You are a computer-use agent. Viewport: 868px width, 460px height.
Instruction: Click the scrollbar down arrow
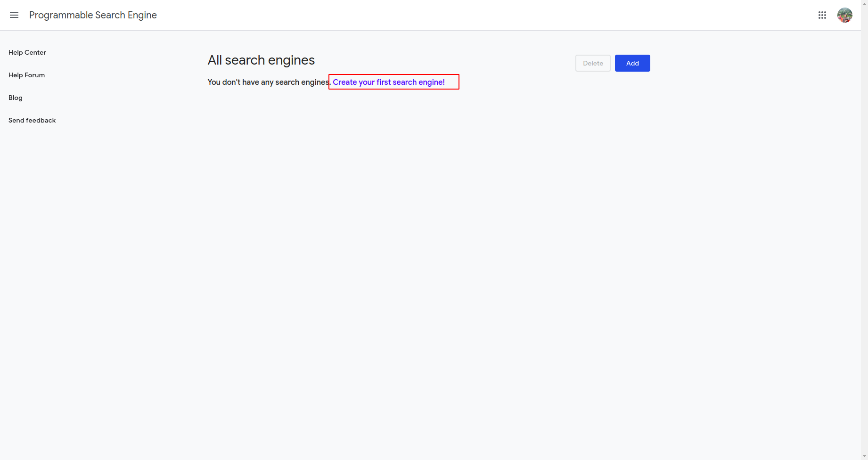point(864,456)
